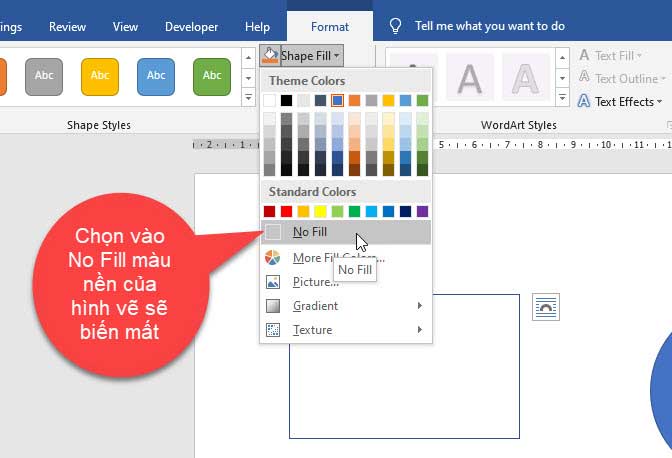Select the Format tab
The width and height of the screenshot is (672, 458).
tap(330, 27)
